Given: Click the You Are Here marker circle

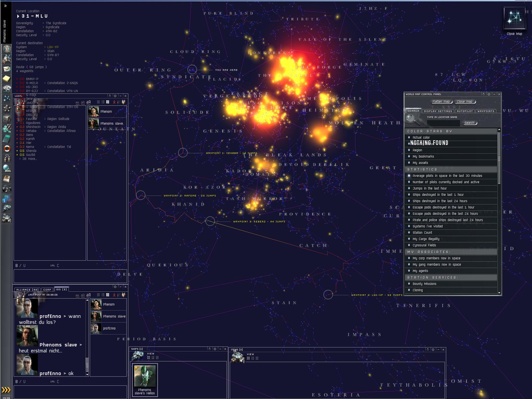Looking at the screenshot, I should (192, 69).
